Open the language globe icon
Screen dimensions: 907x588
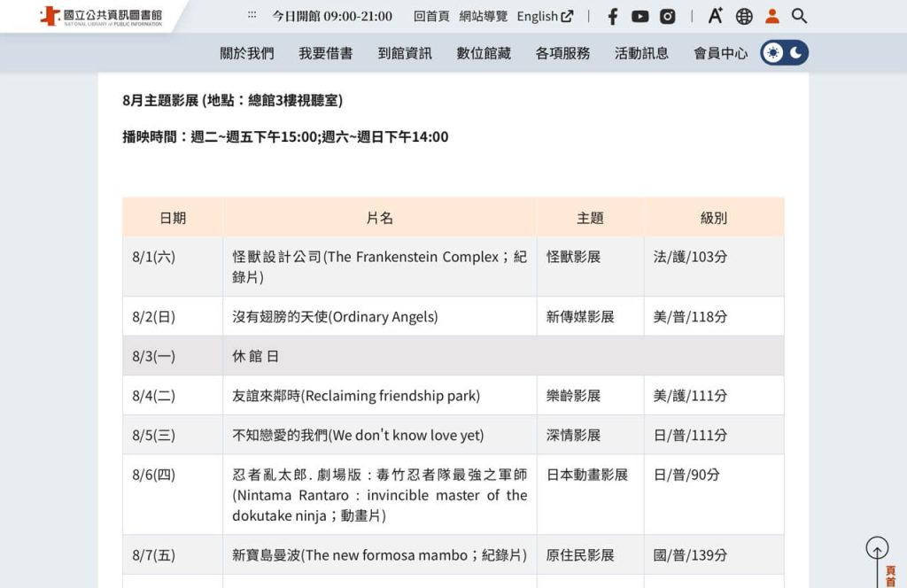pyautogui.click(x=744, y=16)
